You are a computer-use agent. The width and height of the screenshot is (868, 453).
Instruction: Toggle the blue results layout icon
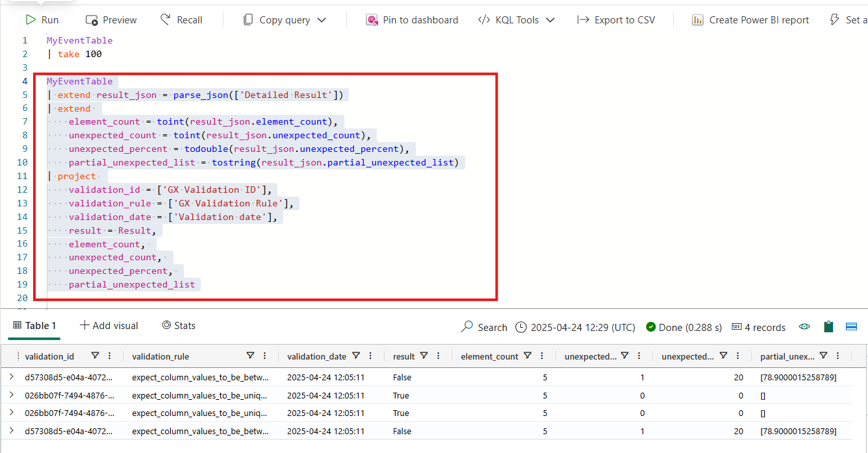point(851,327)
